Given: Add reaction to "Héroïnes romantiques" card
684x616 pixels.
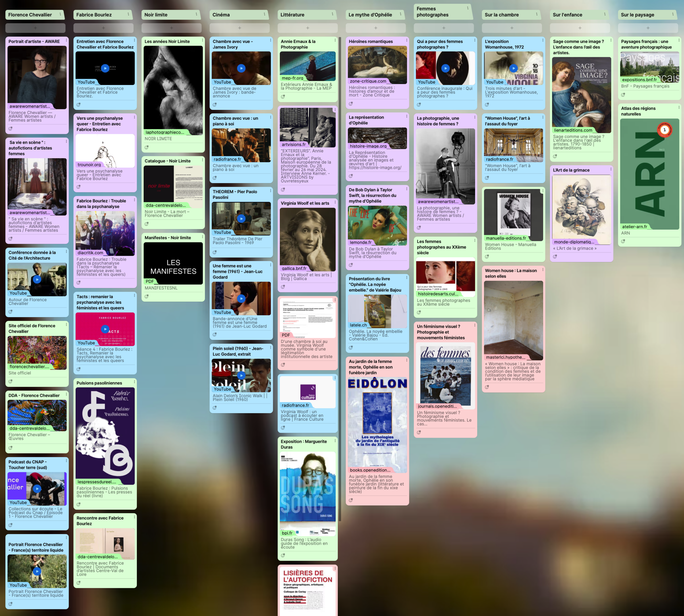Looking at the screenshot, I should 351,104.
